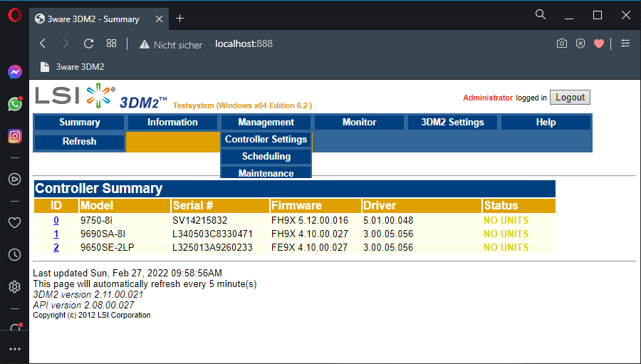This screenshot has height=364, width=641.
Task: Open Speed Dial start page grid
Action: [x=111, y=43]
